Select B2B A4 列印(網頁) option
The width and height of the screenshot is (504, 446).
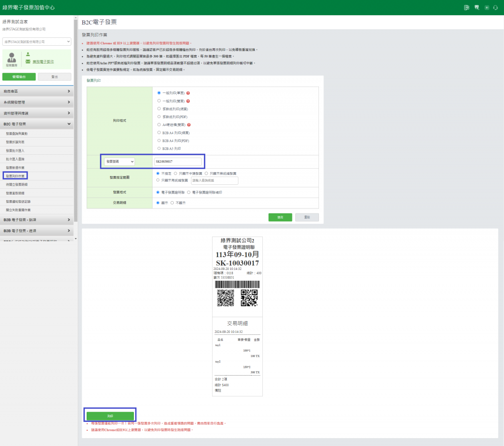(x=159, y=133)
